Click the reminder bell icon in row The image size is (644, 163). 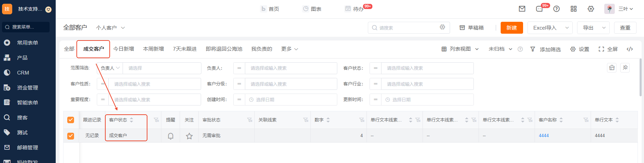[x=171, y=136]
